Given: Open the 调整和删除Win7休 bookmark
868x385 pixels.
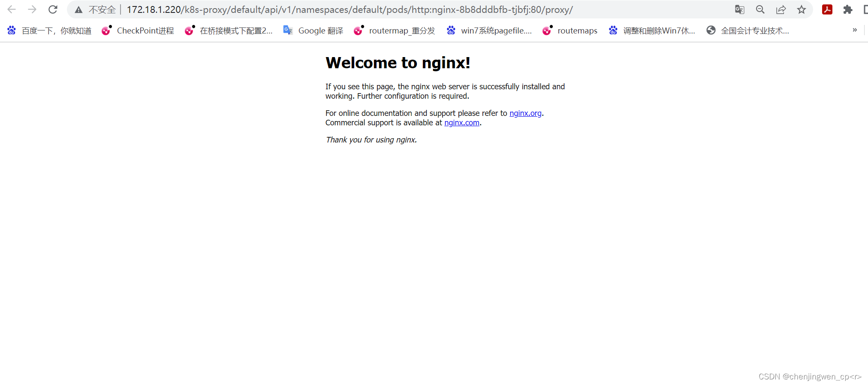Looking at the screenshot, I should (x=652, y=30).
